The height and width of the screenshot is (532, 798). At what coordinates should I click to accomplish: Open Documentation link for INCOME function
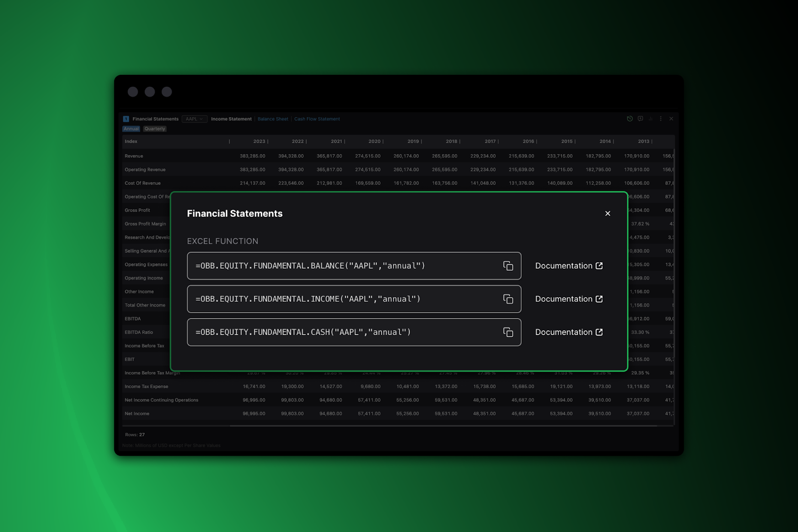tap(569, 299)
